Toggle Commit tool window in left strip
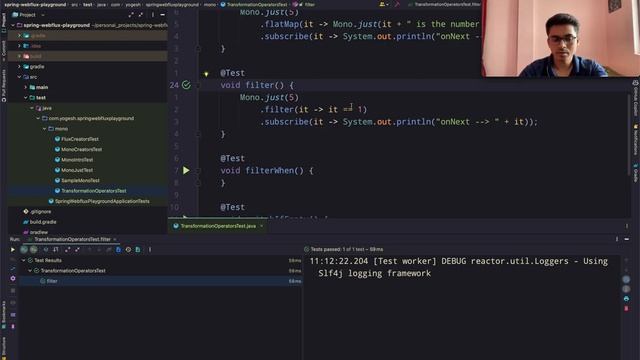Screen dimensions: 640x360 pyautogui.click(x=4, y=51)
